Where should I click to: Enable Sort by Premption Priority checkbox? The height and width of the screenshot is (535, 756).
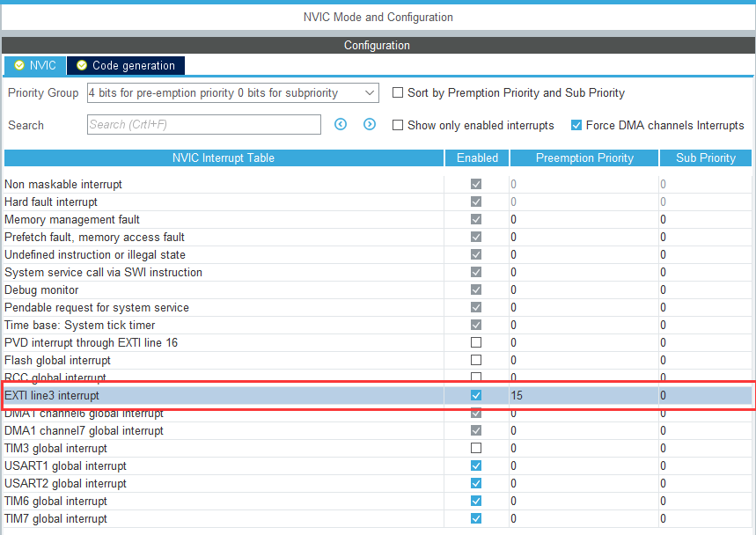pos(398,92)
